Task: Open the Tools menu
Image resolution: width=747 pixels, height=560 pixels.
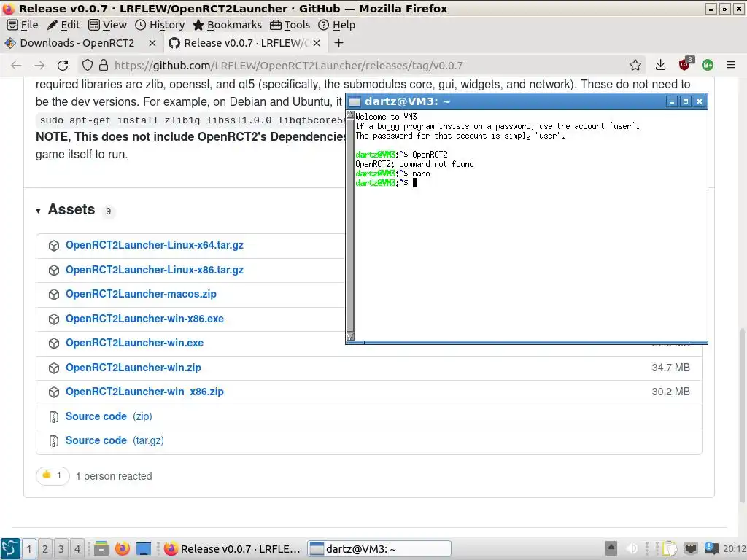Action: pyautogui.click(x=290, y=25)
